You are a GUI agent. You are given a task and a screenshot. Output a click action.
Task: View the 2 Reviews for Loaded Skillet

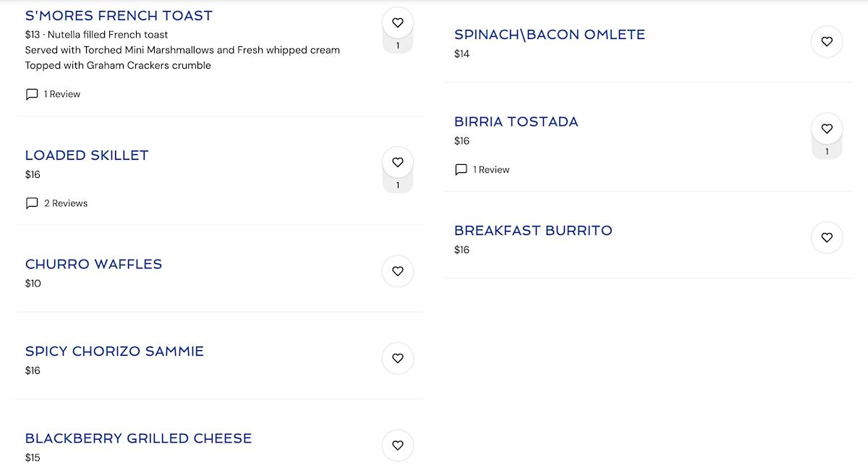[65, 203]
